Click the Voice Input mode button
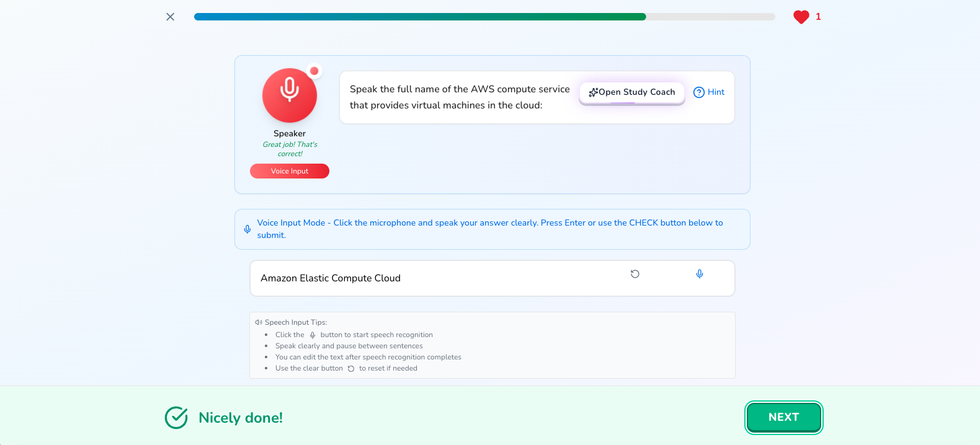Screen dimensions: 980x445 [x=290, y=171]
